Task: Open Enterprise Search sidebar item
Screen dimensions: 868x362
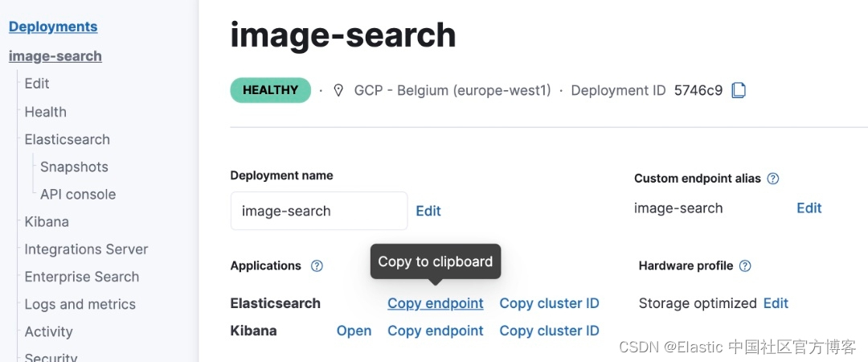Action: [x=82, y=277]
